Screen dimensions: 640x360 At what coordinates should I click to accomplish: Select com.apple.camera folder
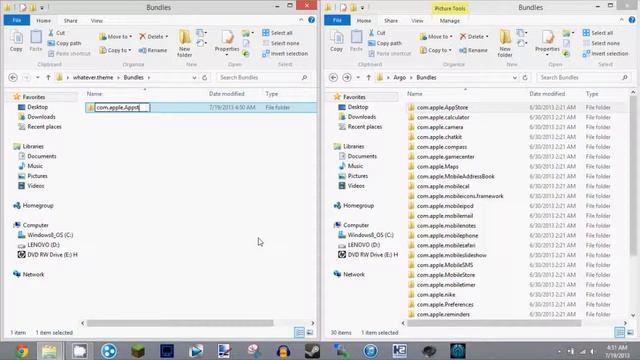(x=440, y=127)
